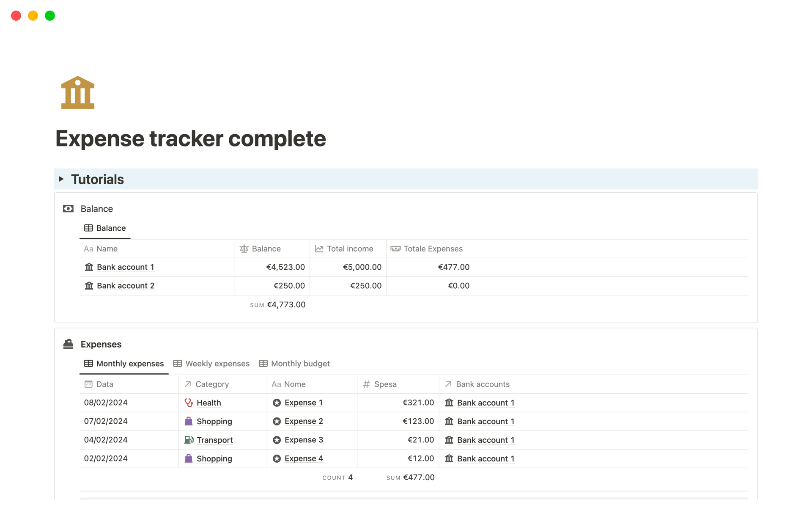Click the Expenses cash register icon

click(68, 344)
